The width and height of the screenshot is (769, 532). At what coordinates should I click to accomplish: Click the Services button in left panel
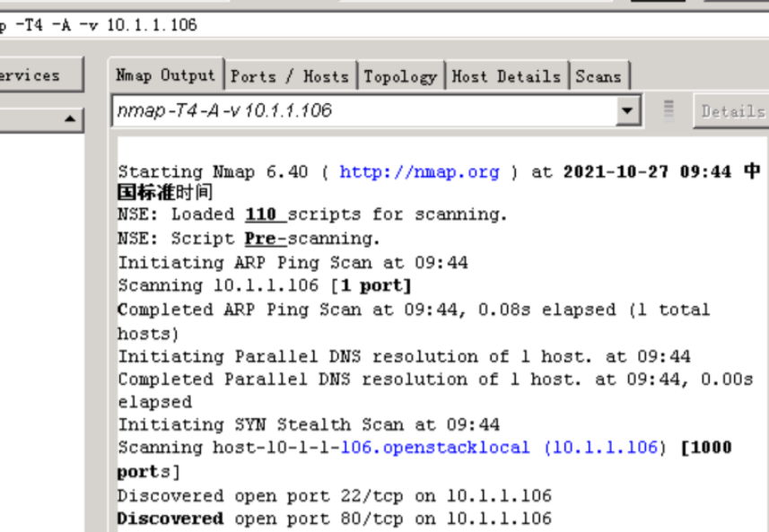39,75
